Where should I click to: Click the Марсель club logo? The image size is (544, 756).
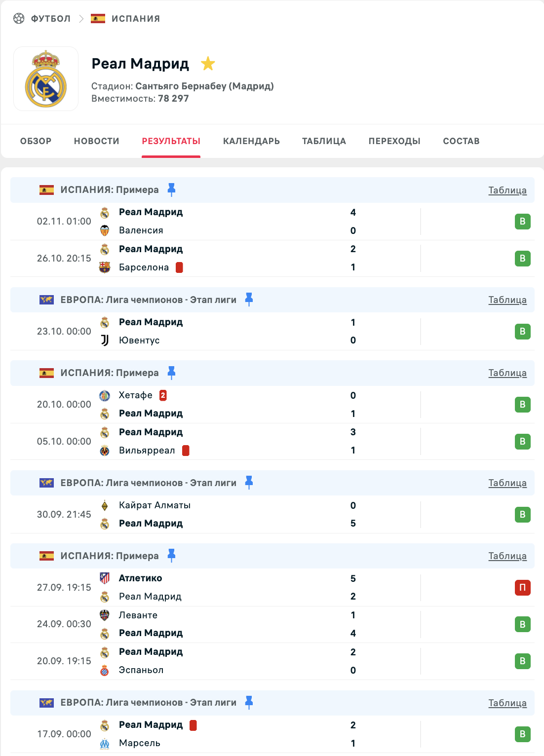pos(105,743)
